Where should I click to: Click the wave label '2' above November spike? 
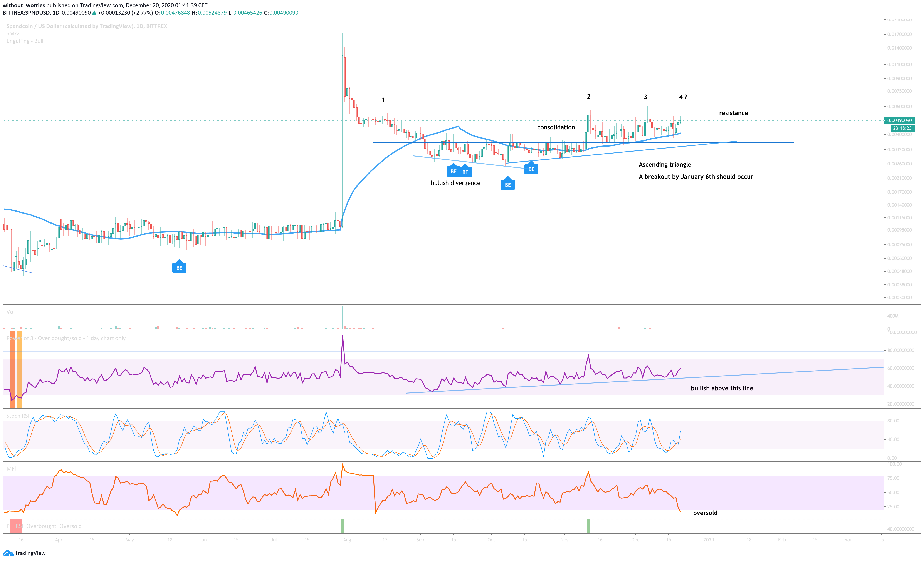point(589,96)
